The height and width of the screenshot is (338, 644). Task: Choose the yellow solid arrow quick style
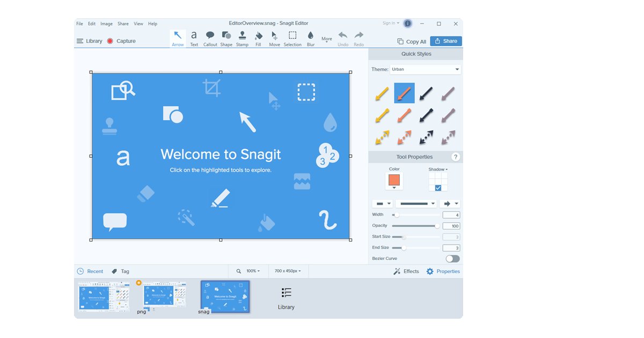pos(382,93)
